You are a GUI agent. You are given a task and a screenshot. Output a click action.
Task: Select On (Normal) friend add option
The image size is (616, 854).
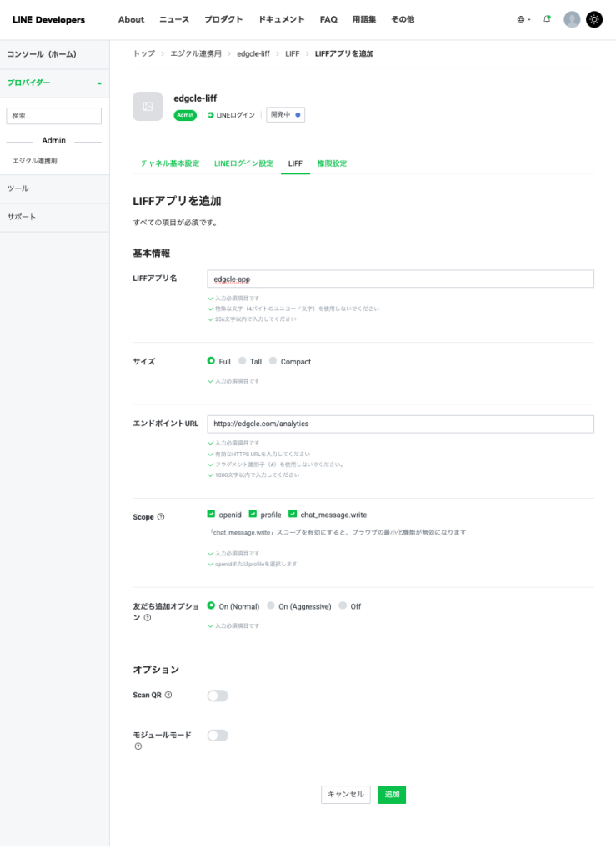[211, 605]
